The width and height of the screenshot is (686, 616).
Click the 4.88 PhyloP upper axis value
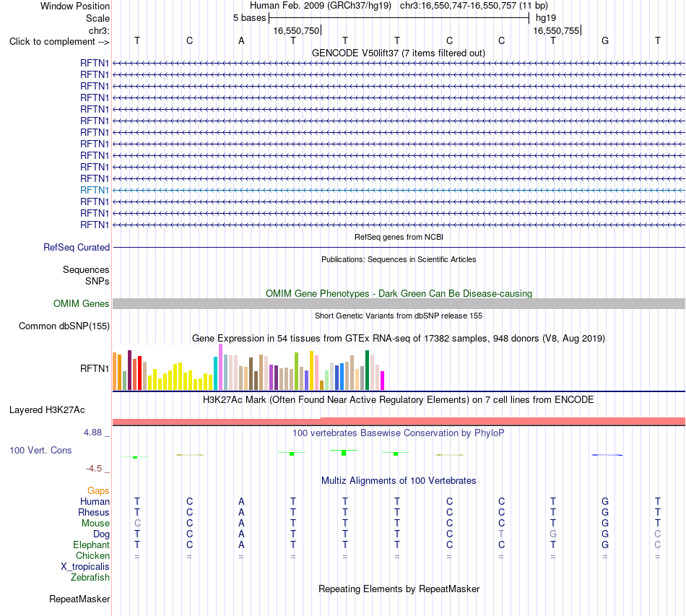(92, 433)
